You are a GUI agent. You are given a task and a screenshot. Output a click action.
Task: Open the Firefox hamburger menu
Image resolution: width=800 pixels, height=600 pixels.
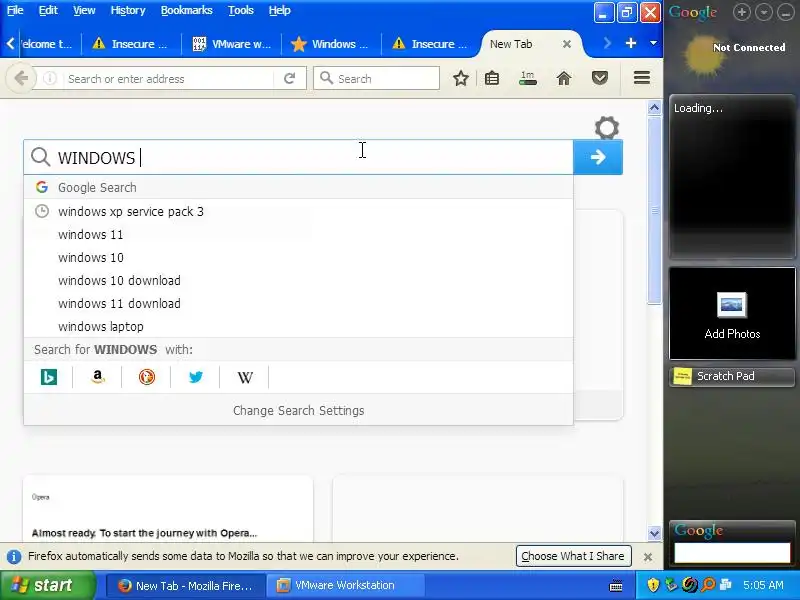642,78
